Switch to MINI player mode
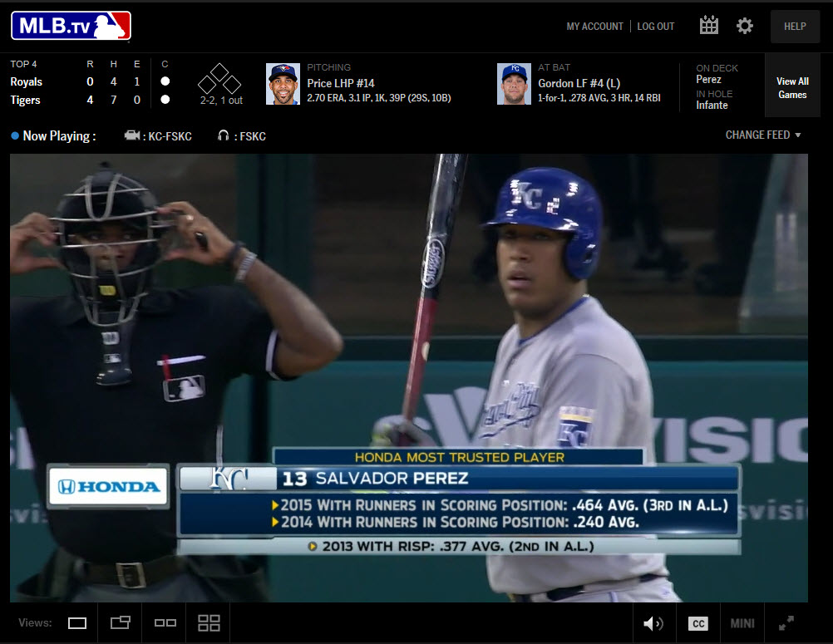Viewport: 833px width, 644px height. point(742,623)
